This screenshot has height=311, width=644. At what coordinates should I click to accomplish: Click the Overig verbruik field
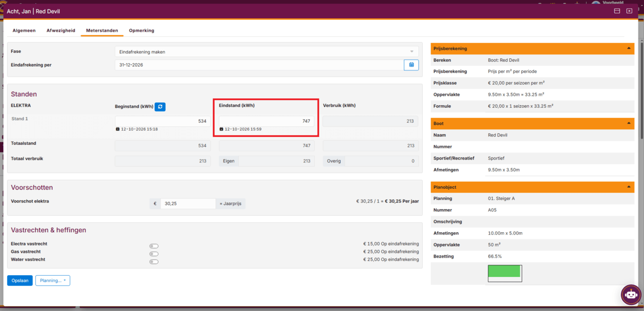[381, 161]
